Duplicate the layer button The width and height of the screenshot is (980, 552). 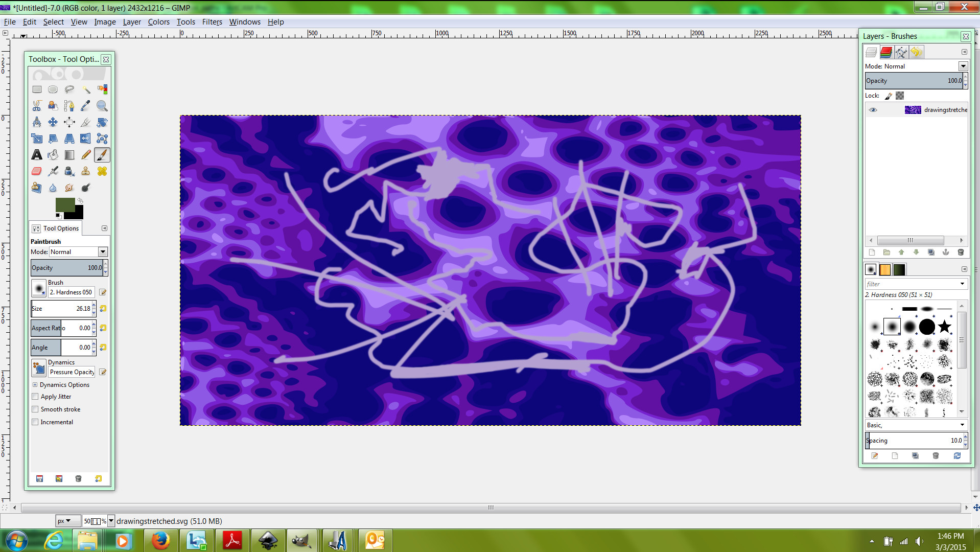tap(931, 252)
